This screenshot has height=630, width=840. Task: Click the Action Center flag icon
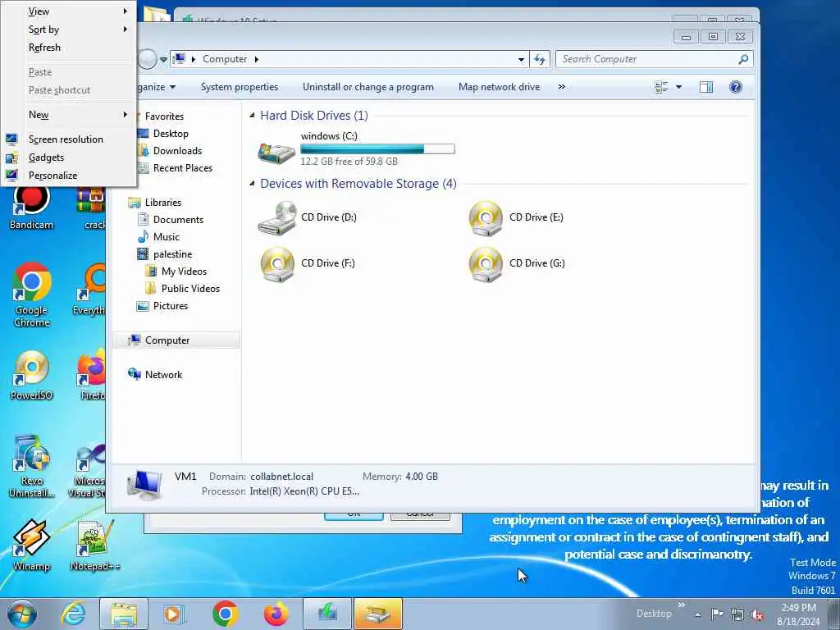click(x=717, y=614)
